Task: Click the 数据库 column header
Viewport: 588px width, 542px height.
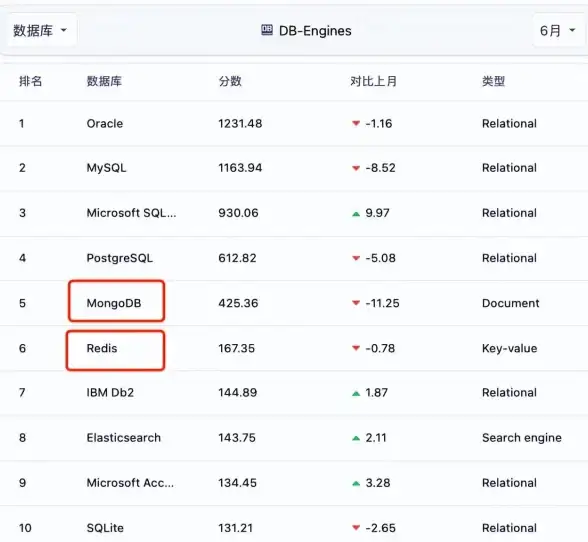Action: (x=104, y=81)
